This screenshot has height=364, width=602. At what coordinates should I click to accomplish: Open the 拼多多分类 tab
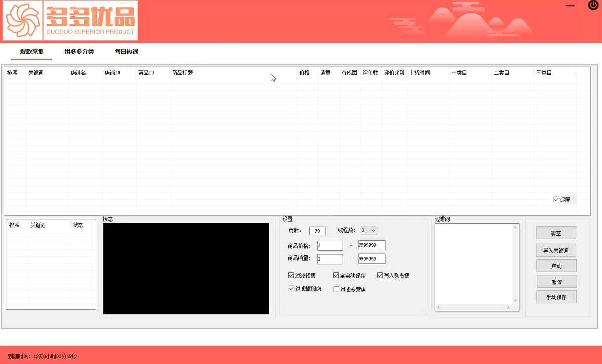click(x=79, y=52)
